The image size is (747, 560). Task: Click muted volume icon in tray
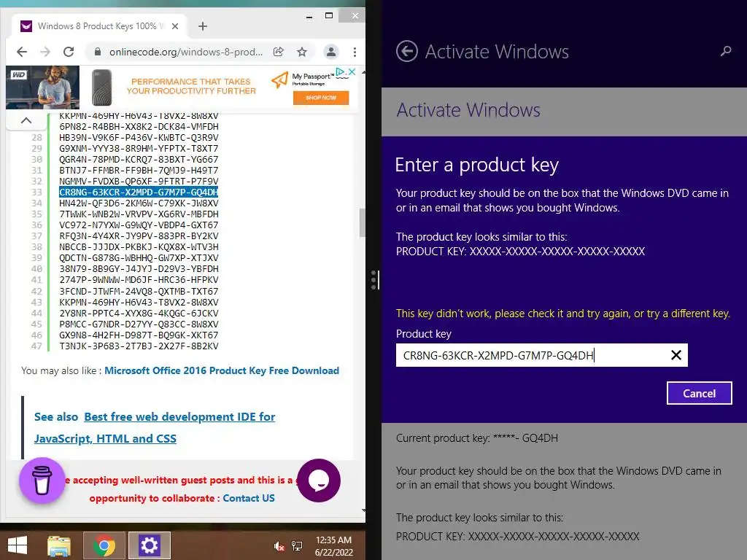point(279,546)
